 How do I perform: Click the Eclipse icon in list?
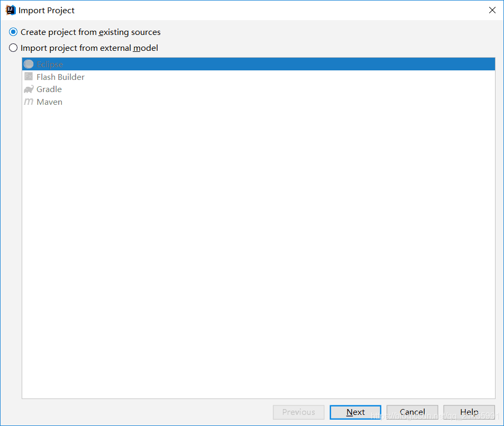(29, 64)
